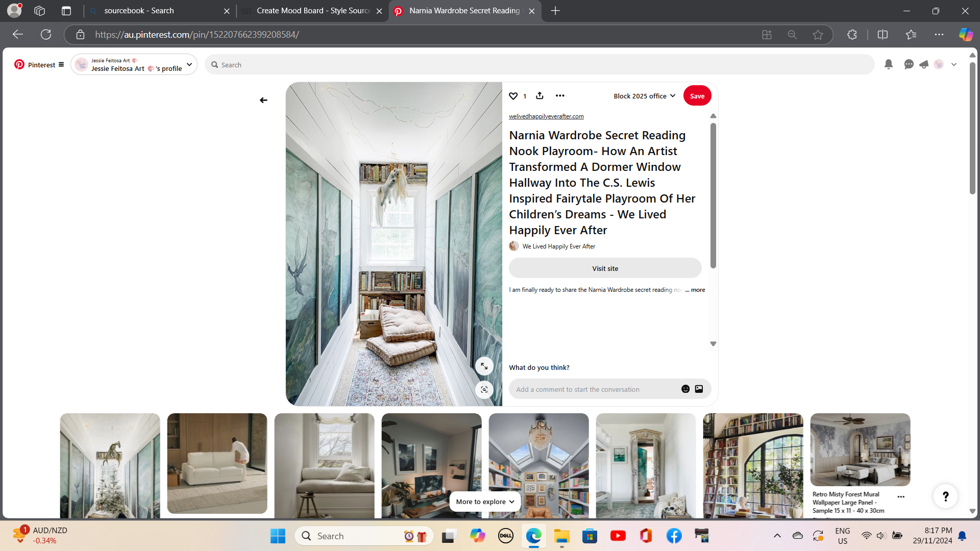This screenshot has width=980, height=551.
Task: Expand the More to explore button
Action: tap(485, 502)
